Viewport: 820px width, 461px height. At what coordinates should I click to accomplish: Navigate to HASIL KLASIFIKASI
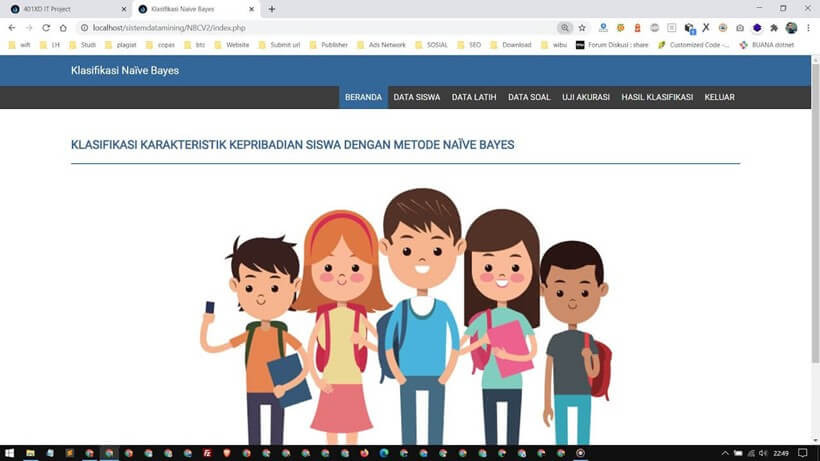tap(657, 97)
